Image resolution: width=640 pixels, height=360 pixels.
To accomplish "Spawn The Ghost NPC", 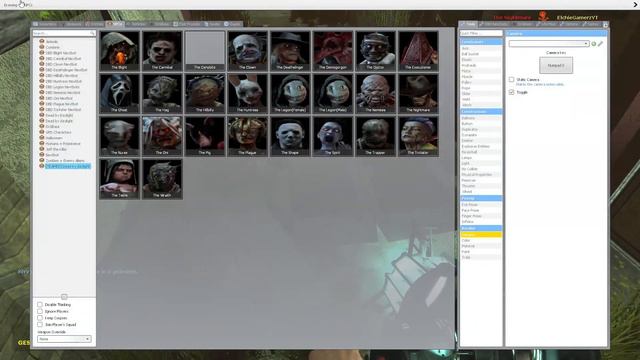I will click(119, 93).
